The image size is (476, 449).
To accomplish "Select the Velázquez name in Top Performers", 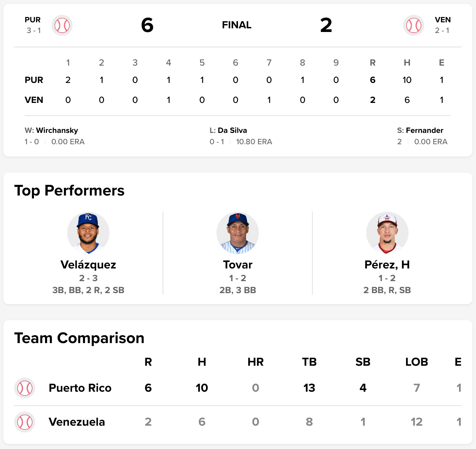I will [88, 264].
